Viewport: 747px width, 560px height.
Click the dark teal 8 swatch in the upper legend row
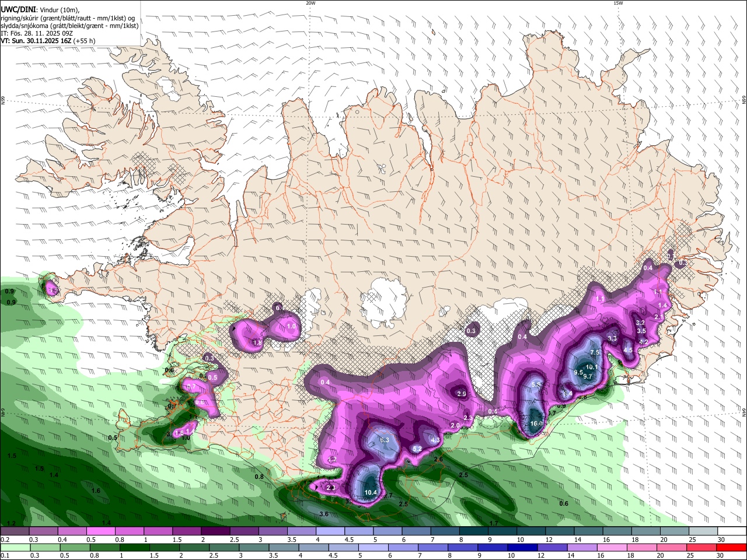(474, 531)
